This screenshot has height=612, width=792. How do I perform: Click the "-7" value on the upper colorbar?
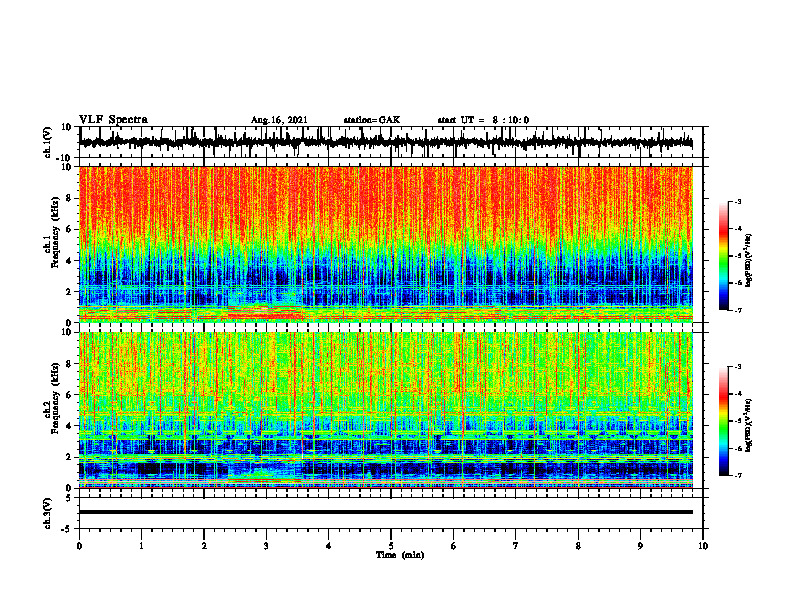tap(738, 310)
